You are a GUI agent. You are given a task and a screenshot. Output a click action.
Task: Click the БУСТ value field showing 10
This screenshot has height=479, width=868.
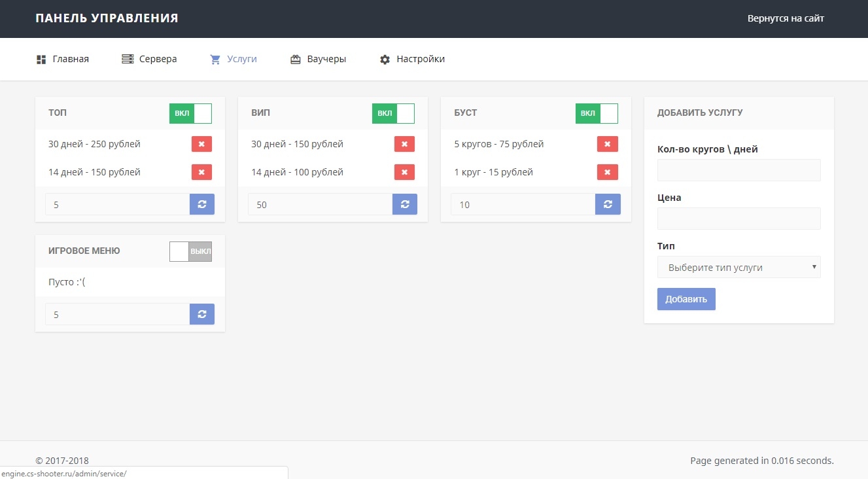[523, 204]
